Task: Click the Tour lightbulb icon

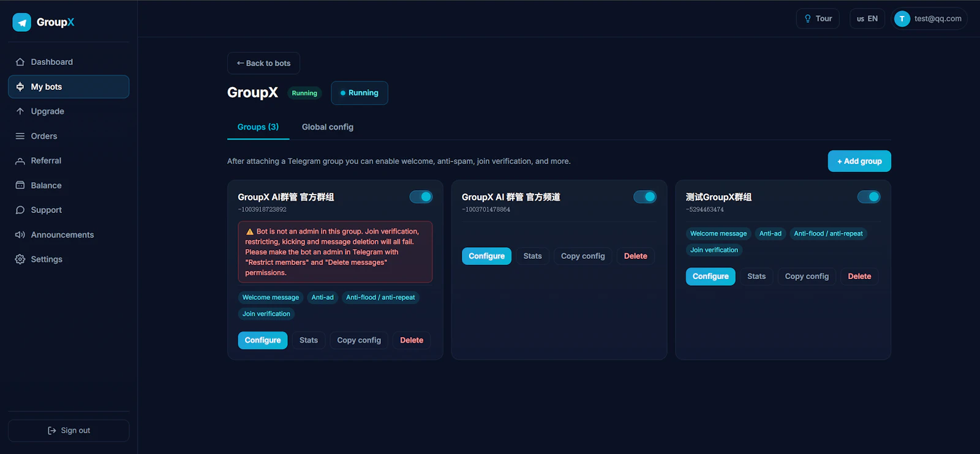Action: pyautogui.click(x=808, y=19)
